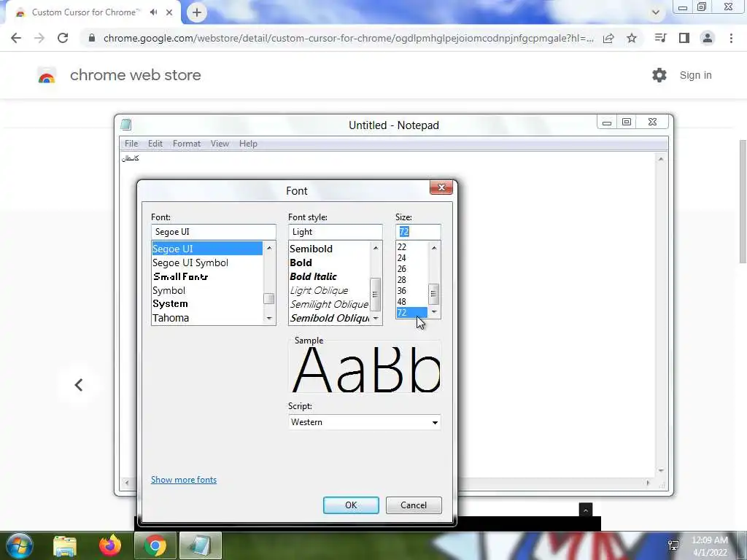Launch Firefox from the taskbar
Screen dimensions: 747x560
110,545
